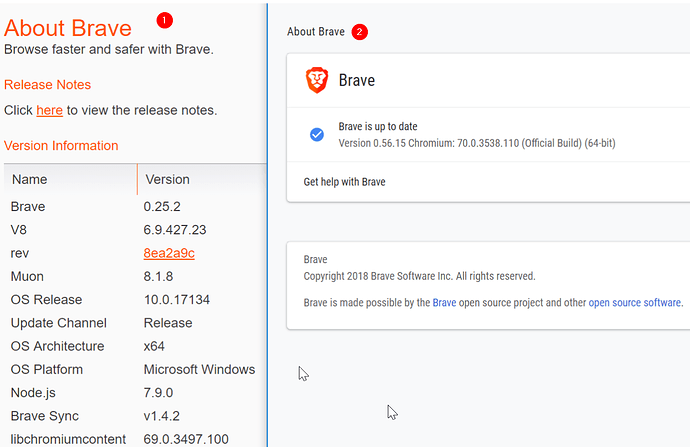
Task: Click the Brave lion logo icon
Action: pyautogui.click(x=317, y=80)
